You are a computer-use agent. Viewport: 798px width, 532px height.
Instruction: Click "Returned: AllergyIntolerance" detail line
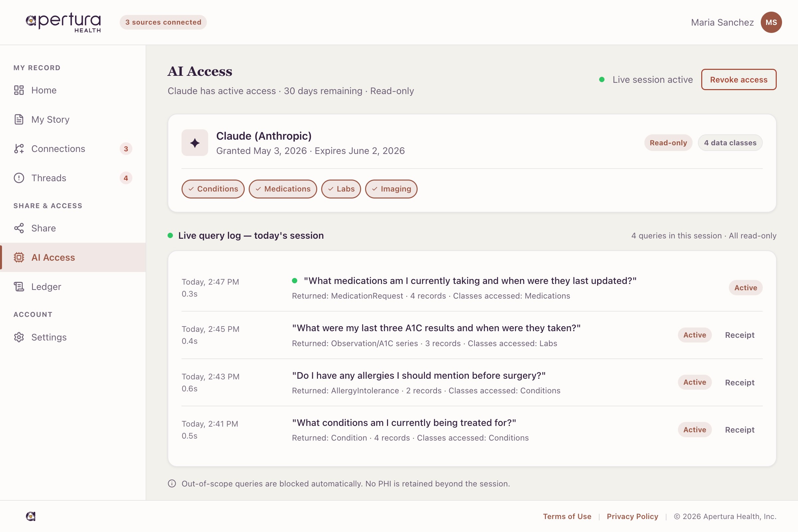coord(426,390)
